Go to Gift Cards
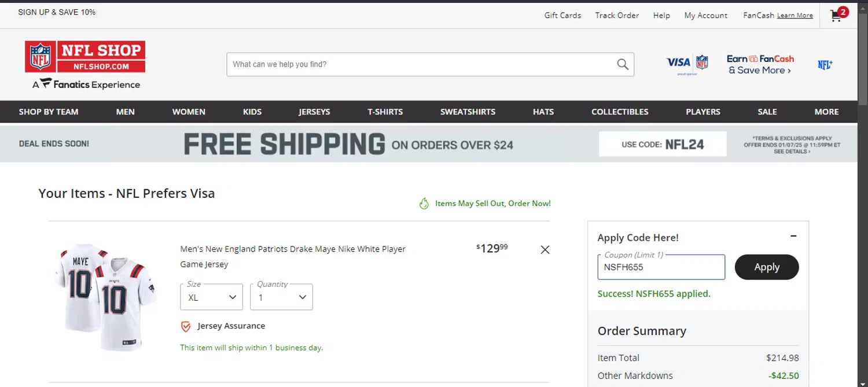 [x=562, y=16]
